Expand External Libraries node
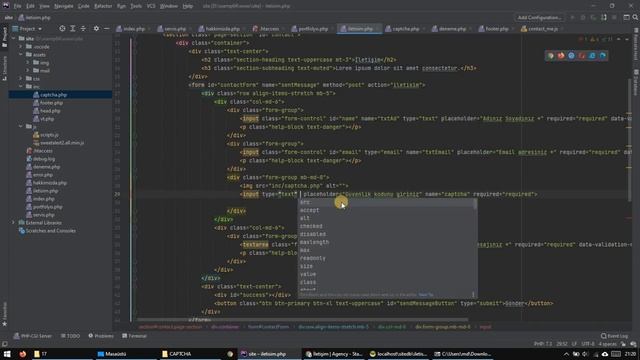Image resolution: width=640 pixels, height=360 pixels. (x=14, y=222)
